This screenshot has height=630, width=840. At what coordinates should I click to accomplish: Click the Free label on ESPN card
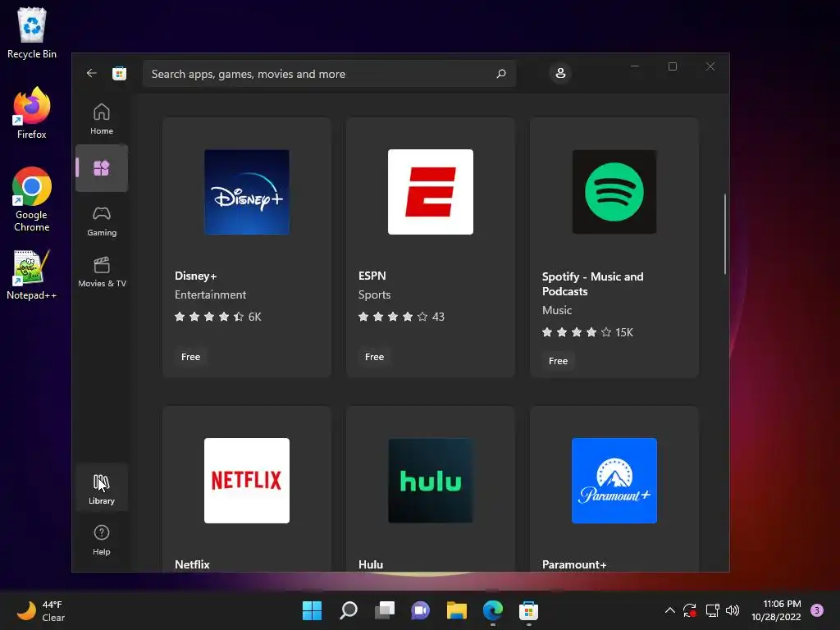374,357
